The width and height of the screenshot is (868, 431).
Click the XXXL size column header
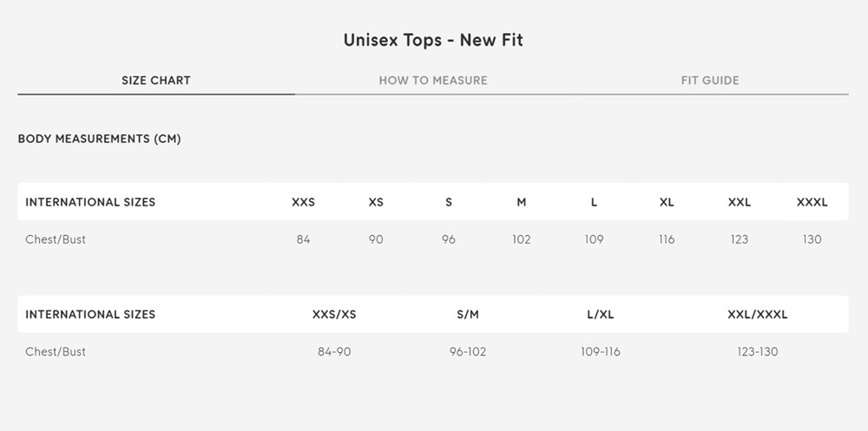pyautogui.click(x=812, y=202)
